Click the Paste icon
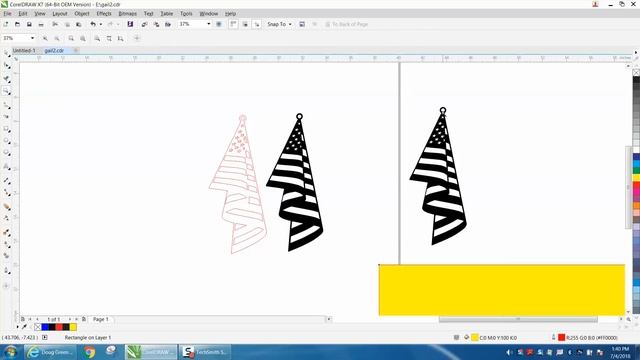 [79, 24]
